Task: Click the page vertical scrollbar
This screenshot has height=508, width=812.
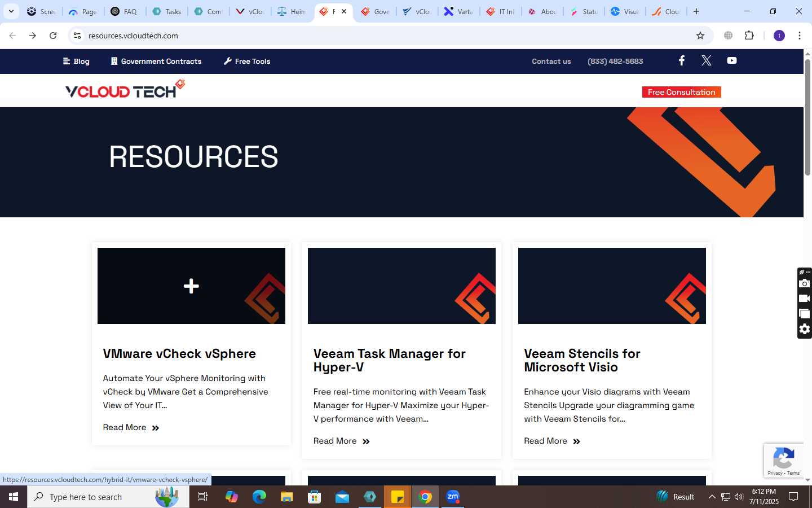Action: click(807, 116)
